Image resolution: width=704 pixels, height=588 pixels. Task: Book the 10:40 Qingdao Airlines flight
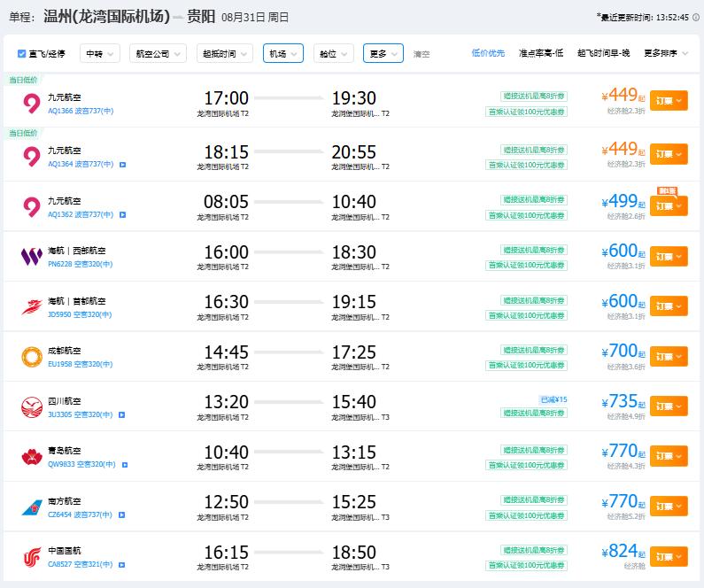point(669,456)
